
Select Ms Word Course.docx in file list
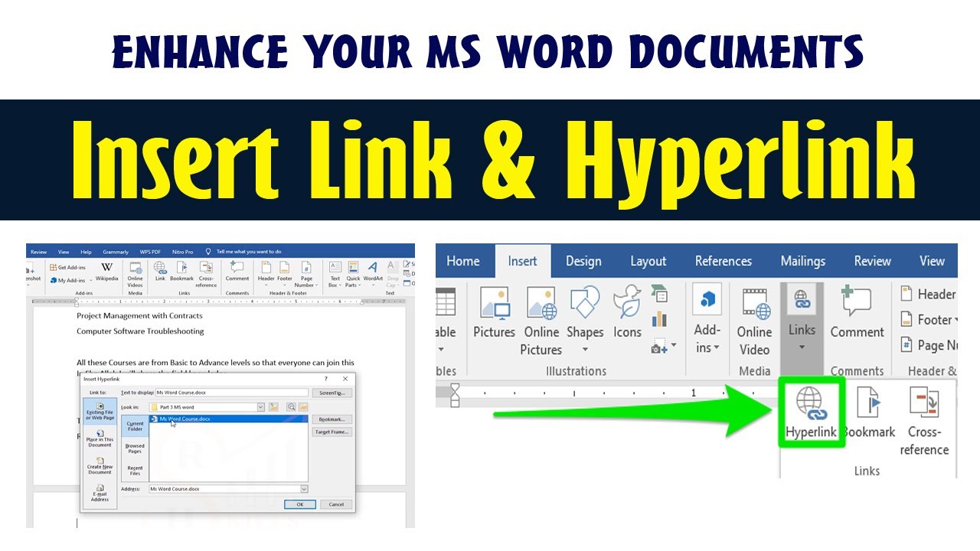click(x=229, y=419)
